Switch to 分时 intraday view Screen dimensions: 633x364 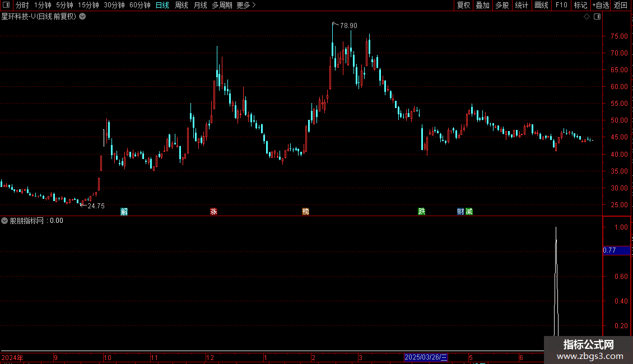(22, 5)
